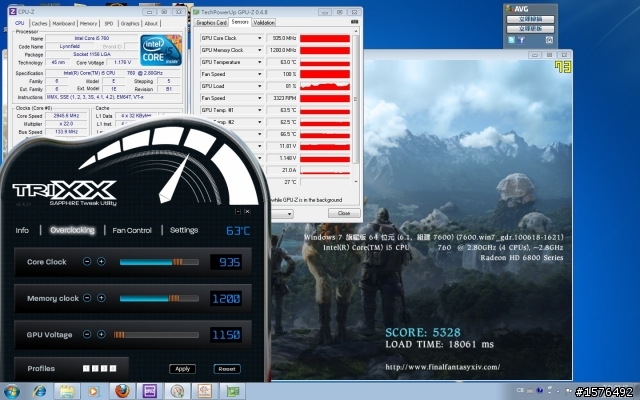Click the first AVG gadget button
This screenshot has height=400, width=640.
(530, 19)
